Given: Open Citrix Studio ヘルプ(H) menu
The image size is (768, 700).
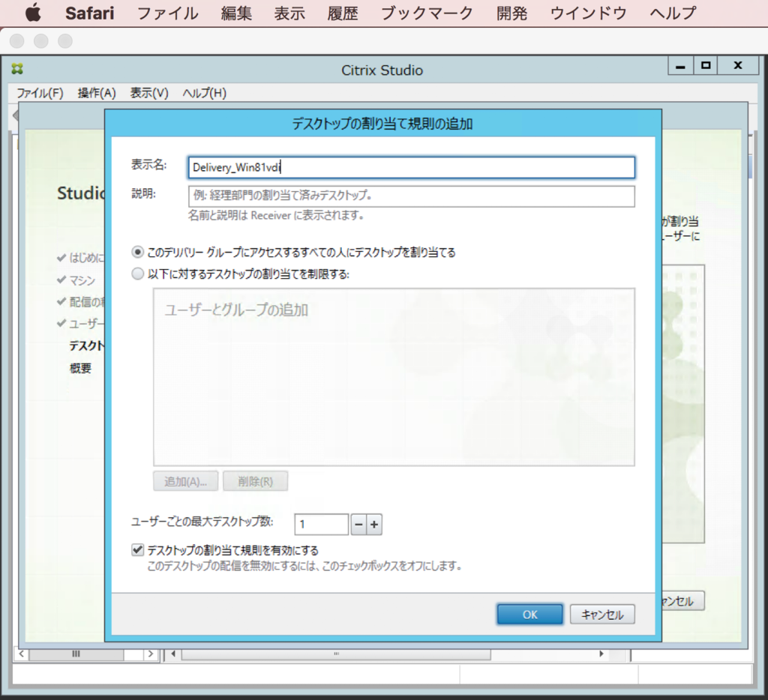Looking at the screenshot, I should click(x=204, y=93).
